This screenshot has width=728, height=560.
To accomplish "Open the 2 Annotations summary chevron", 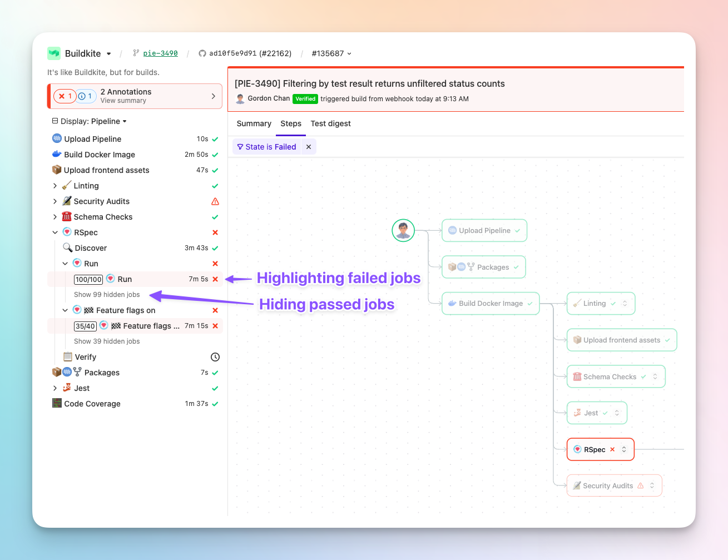I will coord(214,96).
